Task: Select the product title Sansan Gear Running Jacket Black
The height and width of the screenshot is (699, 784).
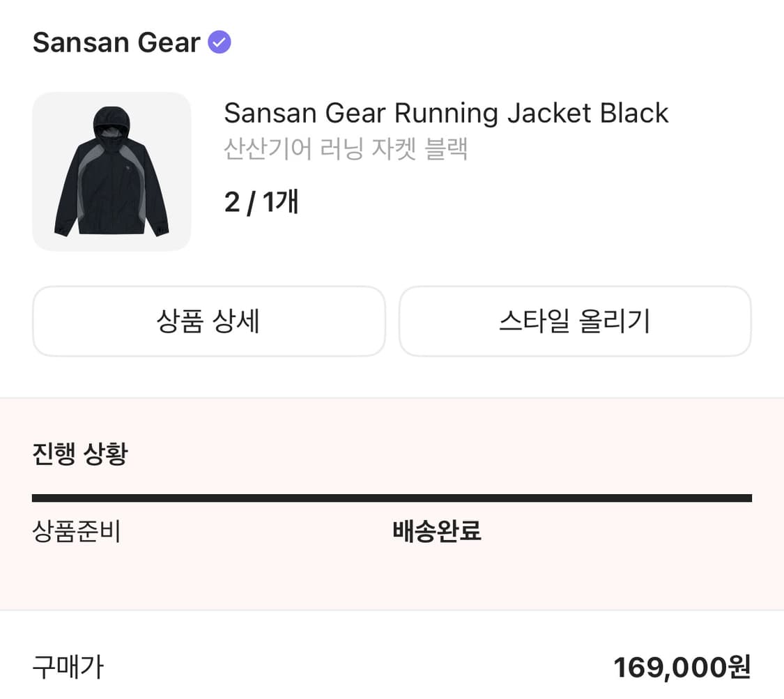Action: pos(445,113)
